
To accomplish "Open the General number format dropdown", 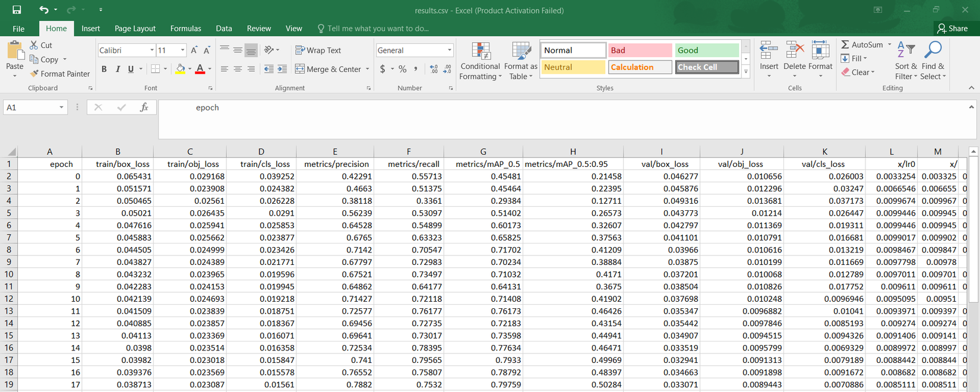I will [x=449, y=50].
